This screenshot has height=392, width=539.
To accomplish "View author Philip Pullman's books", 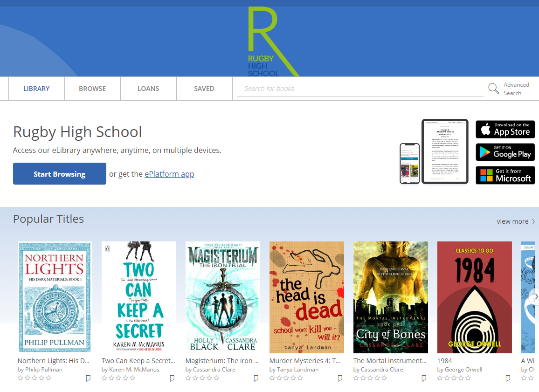I will 44,370.
